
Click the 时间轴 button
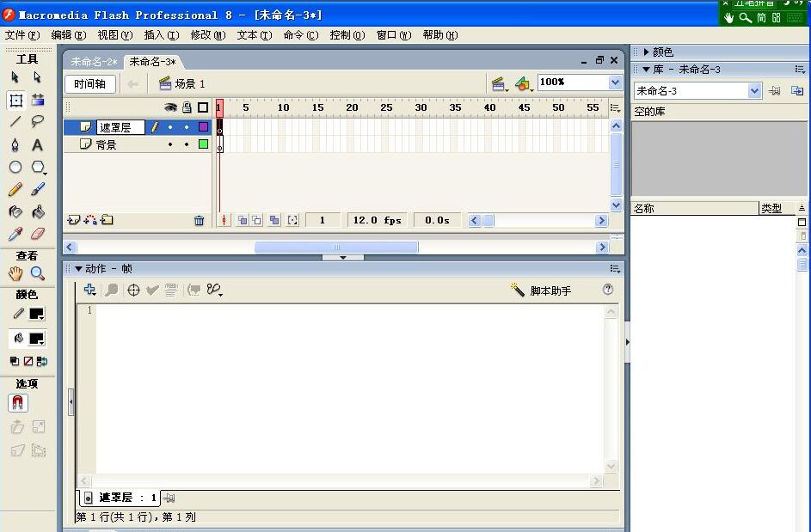(x=90, y=83)
